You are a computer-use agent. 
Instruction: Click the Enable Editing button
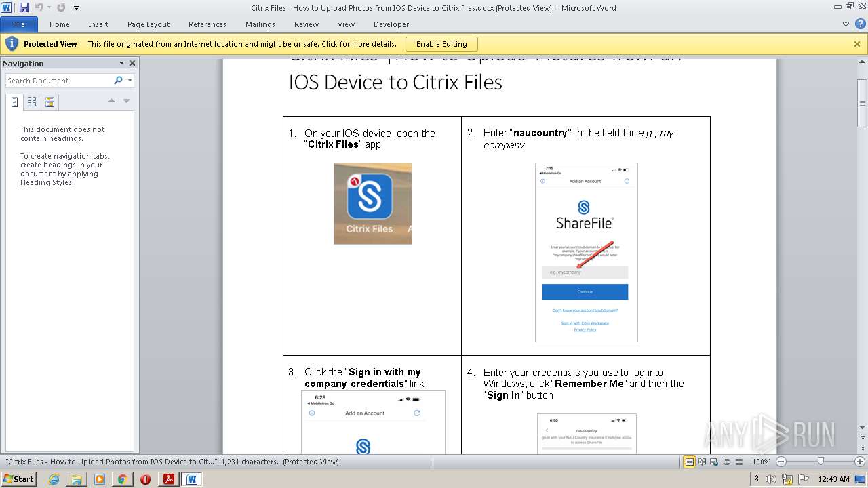pyautogui.click(x=441, y=44)
